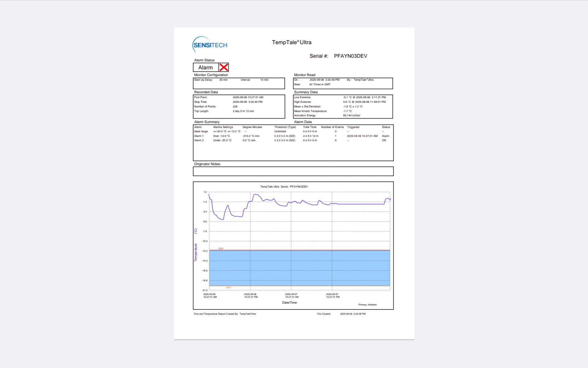Click the Temperature y-axis label

tap(196, 252)
